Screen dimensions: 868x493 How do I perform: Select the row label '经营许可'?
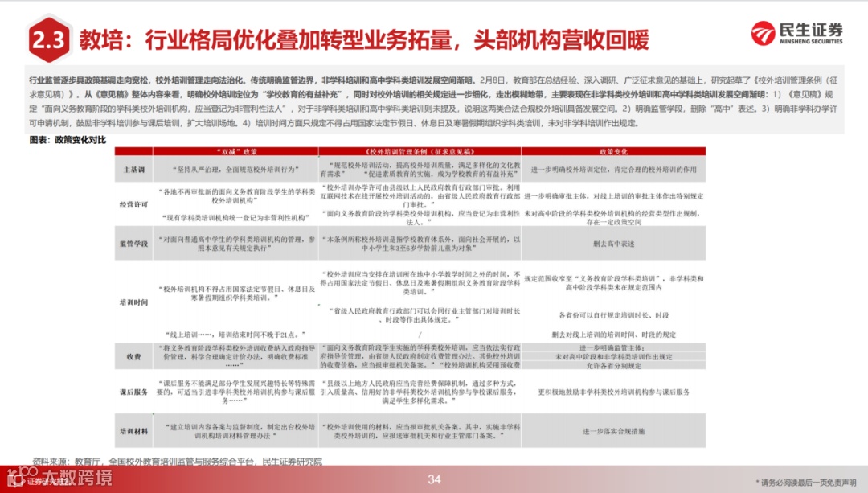pyautogui.click(x=133, y=204)
